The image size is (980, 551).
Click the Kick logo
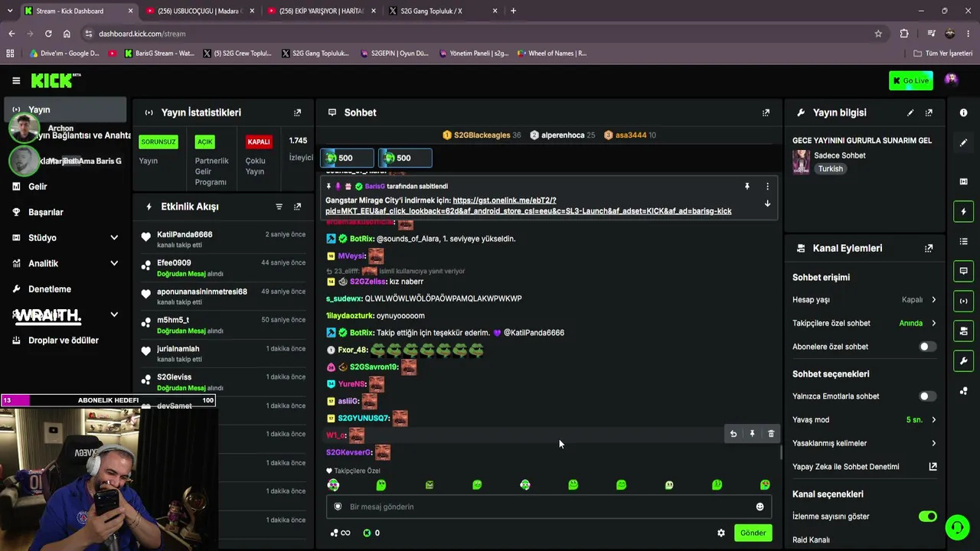point(55,80)
